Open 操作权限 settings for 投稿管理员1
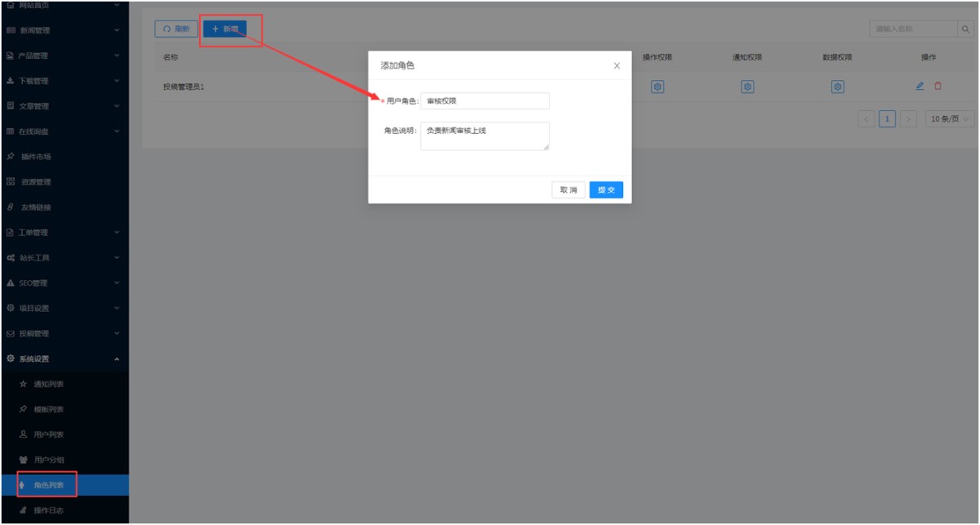The width and height of the screenshot is (980, 525). pyautogui.click(x=657, y=86)
